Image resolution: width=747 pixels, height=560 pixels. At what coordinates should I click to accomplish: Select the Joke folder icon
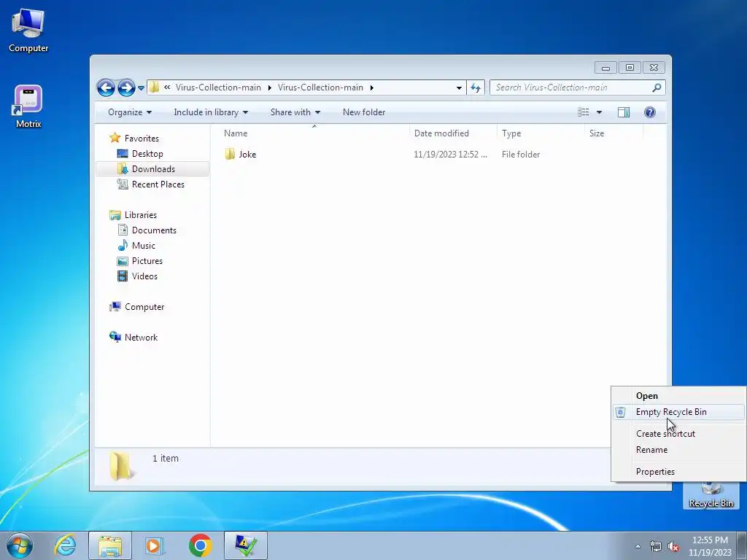(x=230, y=155)
